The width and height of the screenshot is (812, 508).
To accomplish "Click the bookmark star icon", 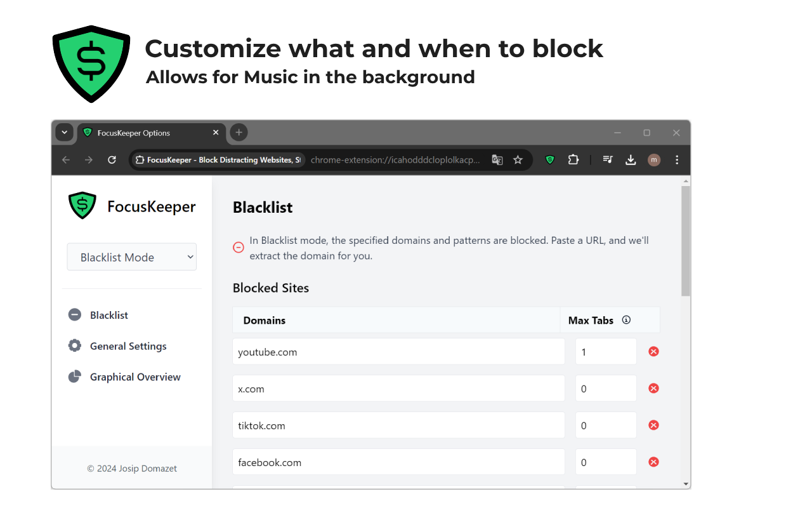I will pyautogui.click(x=518, y=159).
